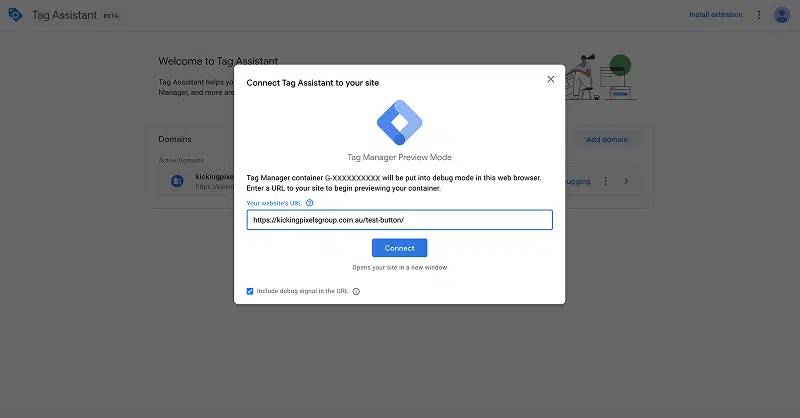Click Install extension link
Image resolution: width=800 pixels, height=418 pixels.
(x=716, y=15)
